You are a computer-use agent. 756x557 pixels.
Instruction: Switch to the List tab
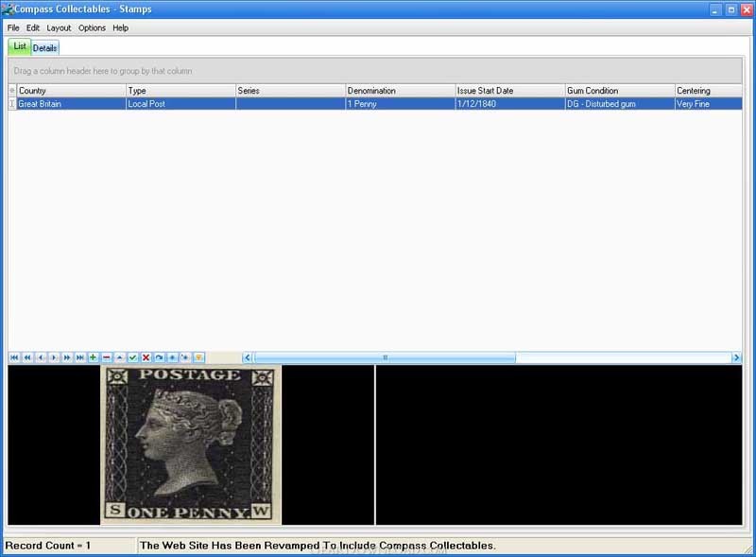[x=20, y=46]
